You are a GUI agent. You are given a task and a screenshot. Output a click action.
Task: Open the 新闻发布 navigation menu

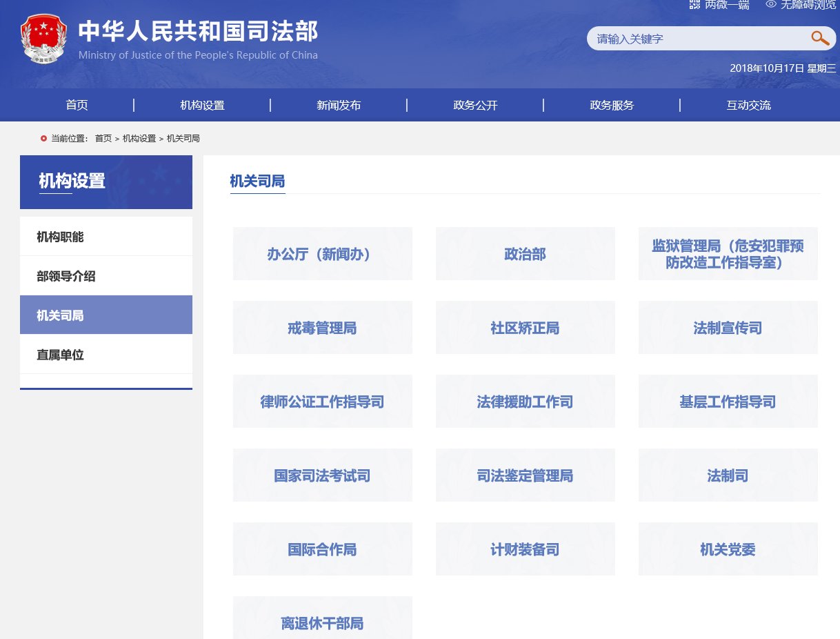tap(339, 105)
